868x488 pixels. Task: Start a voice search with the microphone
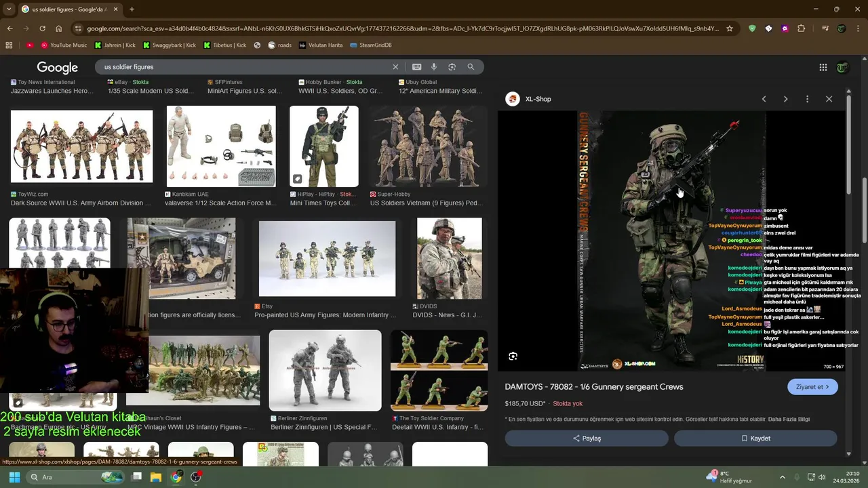(x=434, y=67)
